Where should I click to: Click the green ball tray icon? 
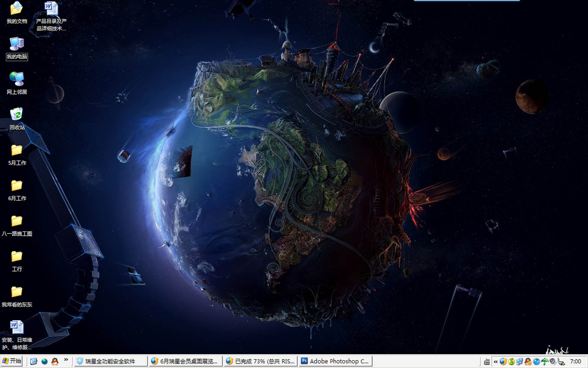(x=511, y=361)
